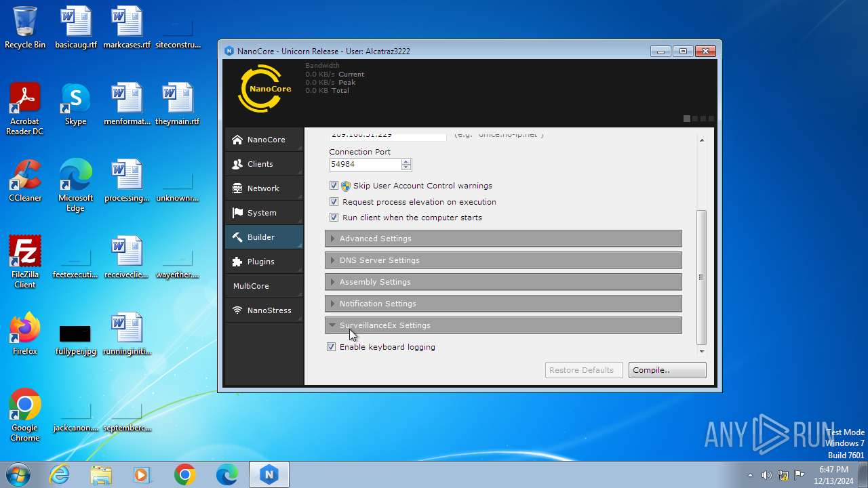Open basicaug.rtf desktop file
868x488 pixels.
[x=76, y=28]
